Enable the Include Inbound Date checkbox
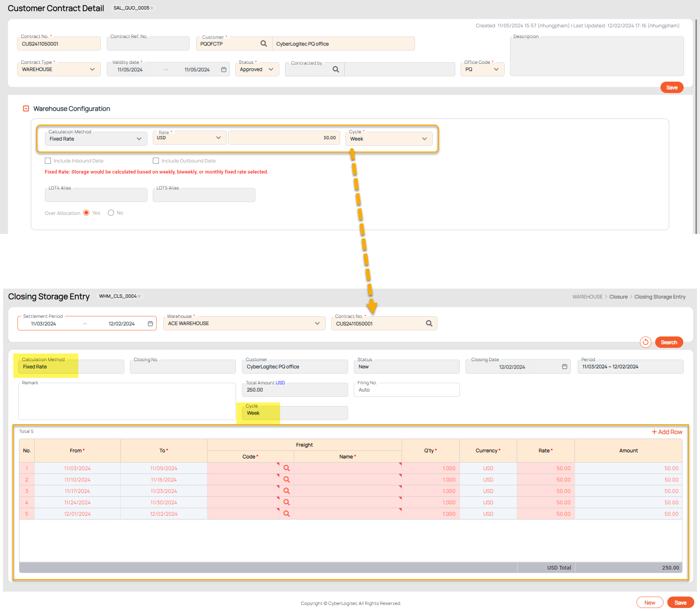Viewport: 700px width, 611px height. point(48,161)
